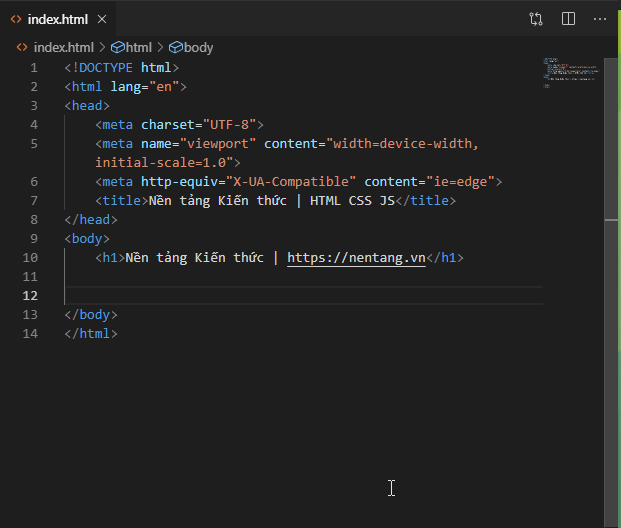Open the source control changes icon
The width and height of the screenshot is (621, 528).
point(537,19)
